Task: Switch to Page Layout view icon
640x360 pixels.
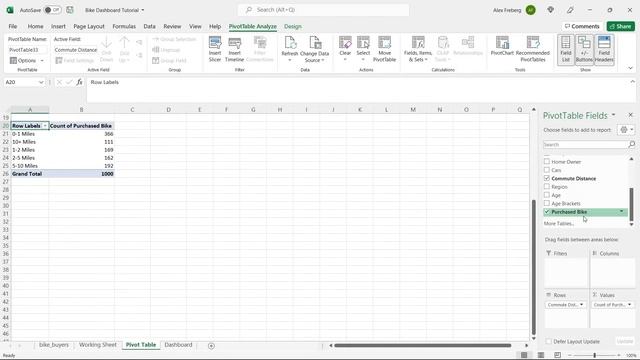Action: pyautogui.click(x=541, y=355)
